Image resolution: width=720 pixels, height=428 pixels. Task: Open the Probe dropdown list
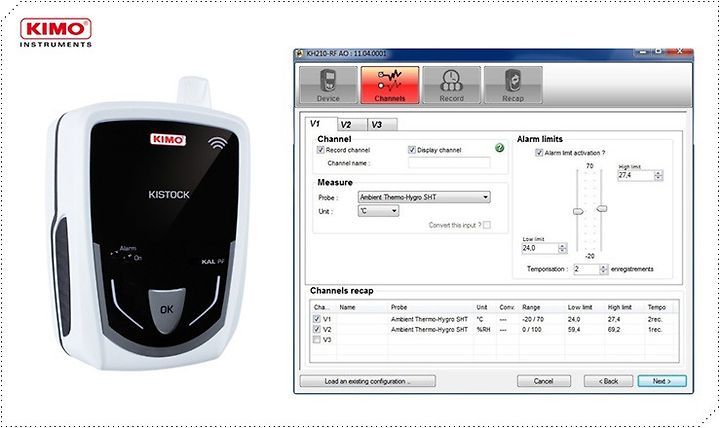(x=424, y=197)
